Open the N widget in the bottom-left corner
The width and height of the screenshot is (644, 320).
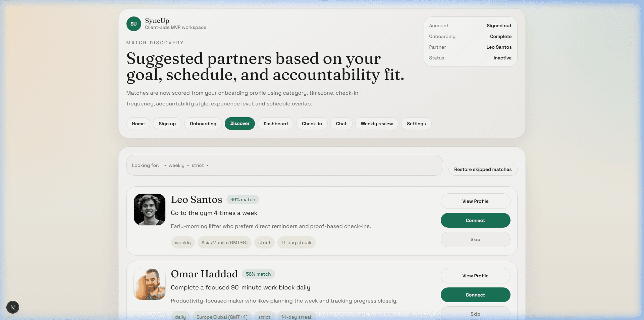point(13,307)
